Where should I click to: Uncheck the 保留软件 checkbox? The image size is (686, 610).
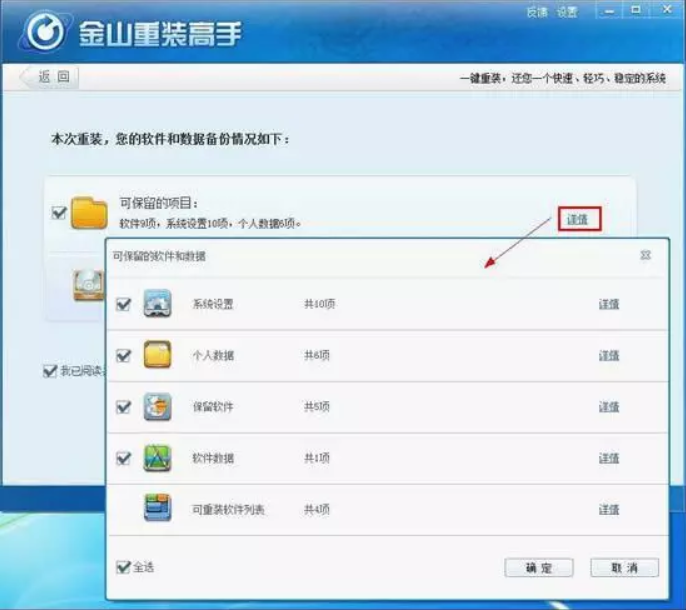[124, 407]
